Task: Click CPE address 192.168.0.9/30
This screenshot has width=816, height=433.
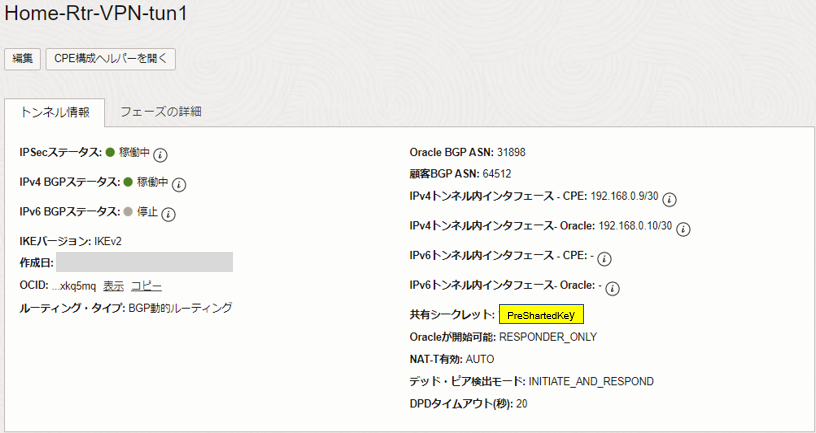Action: point(624,197)
